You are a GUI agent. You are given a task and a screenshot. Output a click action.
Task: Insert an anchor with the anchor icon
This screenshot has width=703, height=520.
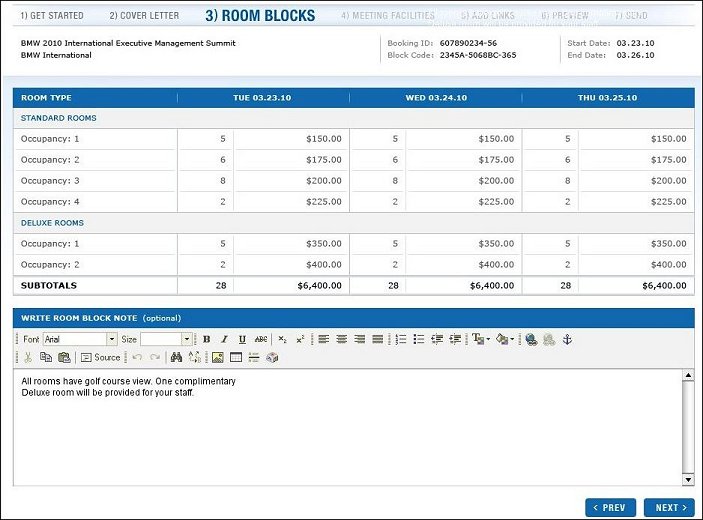point(566,340)
